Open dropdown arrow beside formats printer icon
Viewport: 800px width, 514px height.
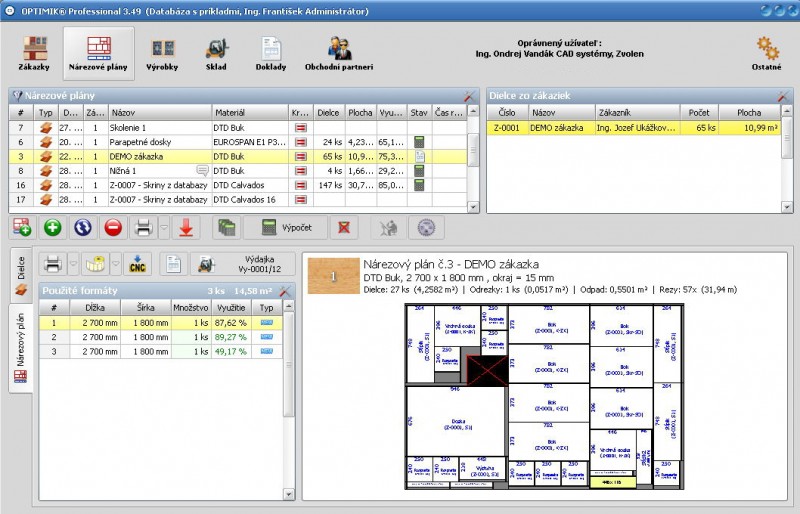click(x=73, y=264)
